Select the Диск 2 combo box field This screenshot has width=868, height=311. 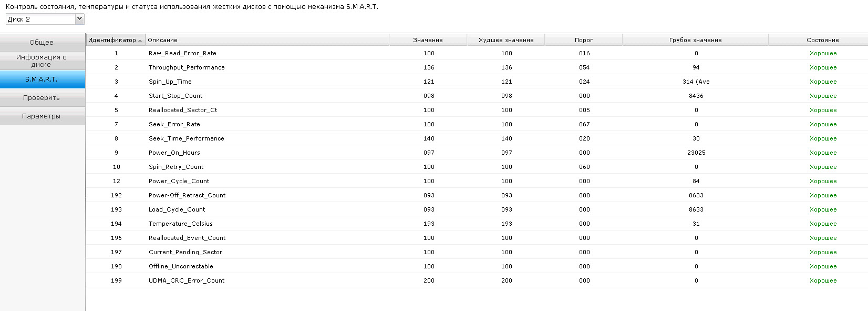pos(45,19)
